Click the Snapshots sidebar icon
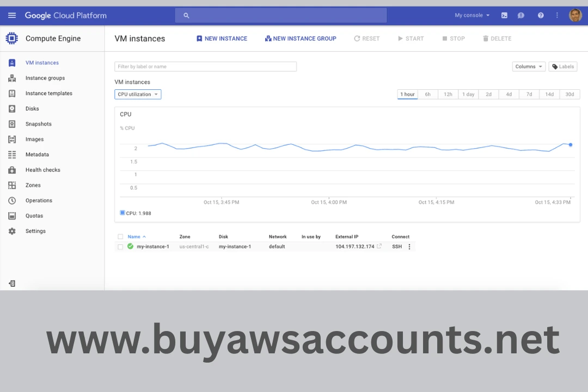The image size is (588, 392). 12,124
